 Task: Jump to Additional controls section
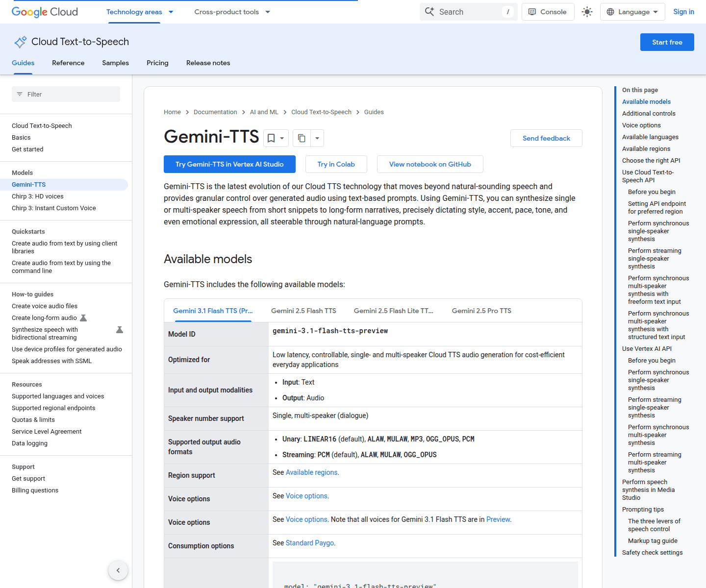coord(649,114)
